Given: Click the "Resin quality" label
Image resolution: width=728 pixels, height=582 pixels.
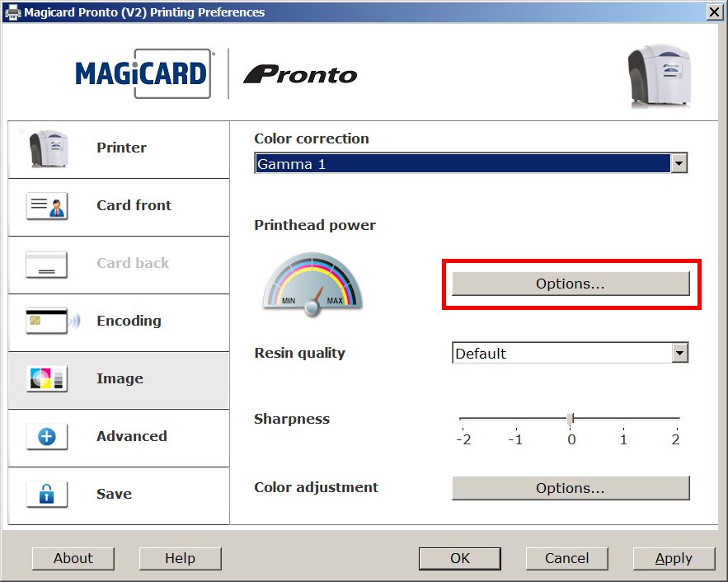Looking at the screenshot, I should click(299, 353).
